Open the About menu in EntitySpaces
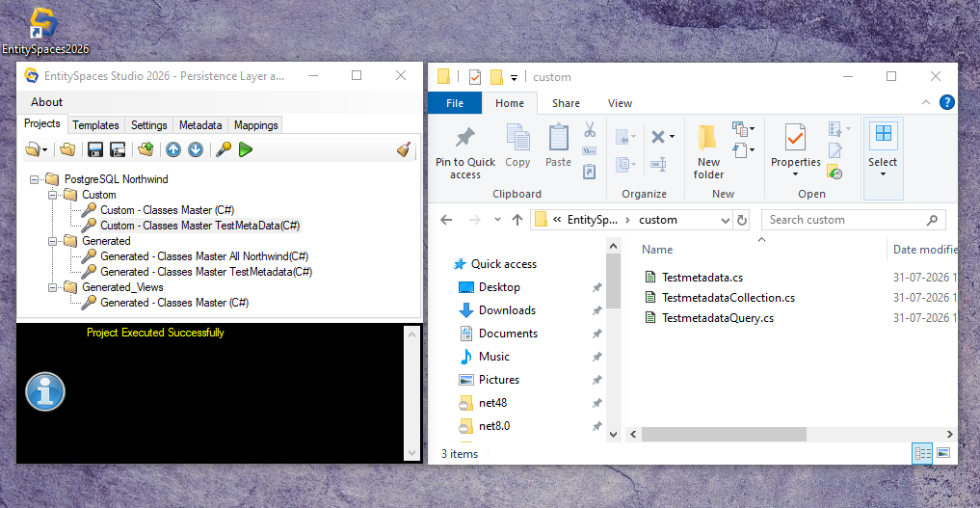The height and width of the screenshot is (508, 980). click(x=47, y=102)
